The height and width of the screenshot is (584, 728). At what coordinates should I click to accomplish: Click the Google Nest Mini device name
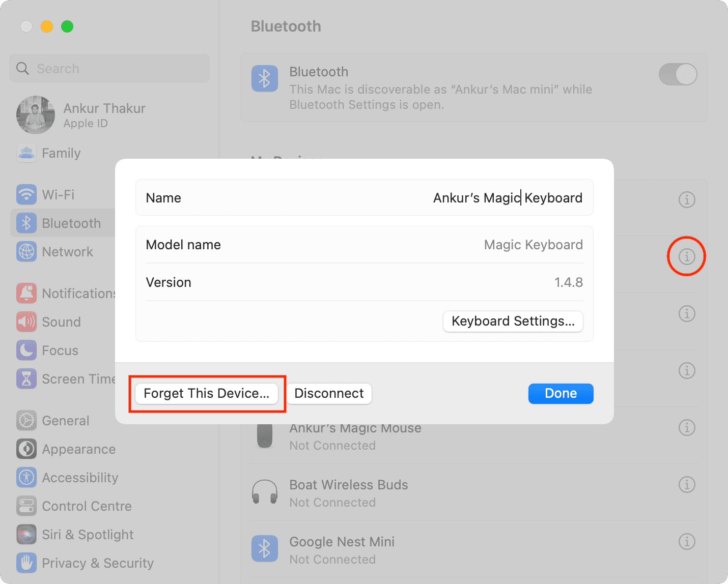342,541
